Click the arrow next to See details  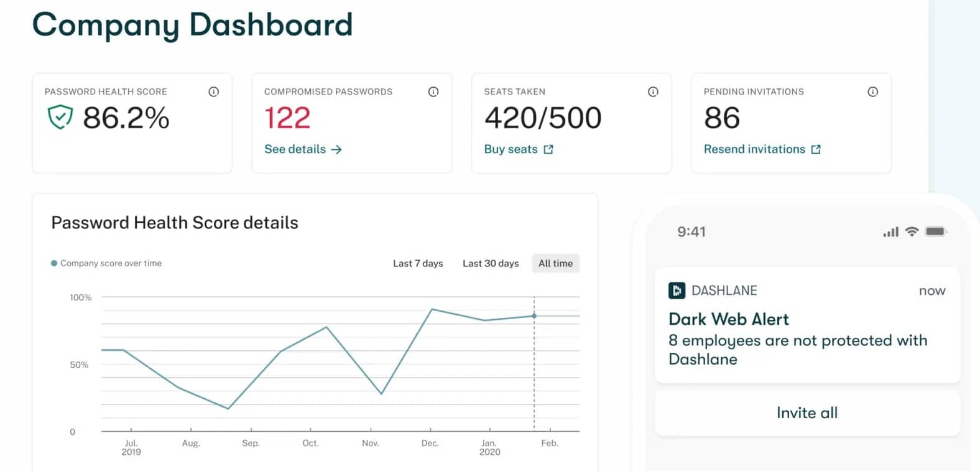coord(336,149)
